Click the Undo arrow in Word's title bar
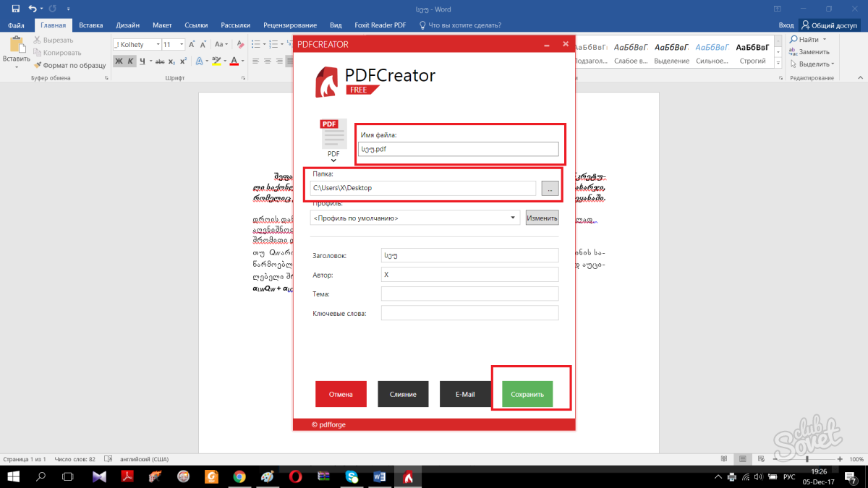The width and height of the screenshot is (868, 488). 33,8
